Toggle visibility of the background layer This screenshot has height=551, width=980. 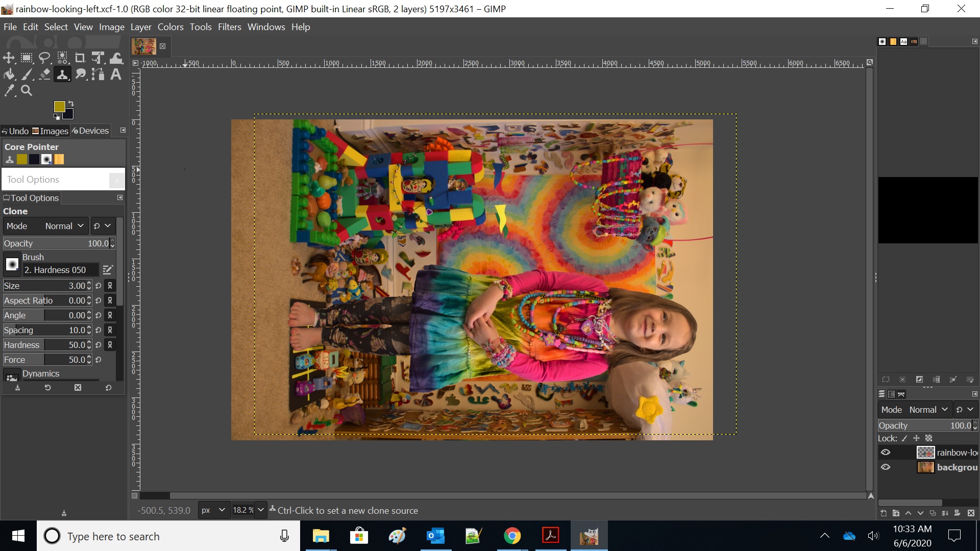click(x=886, y=467)
